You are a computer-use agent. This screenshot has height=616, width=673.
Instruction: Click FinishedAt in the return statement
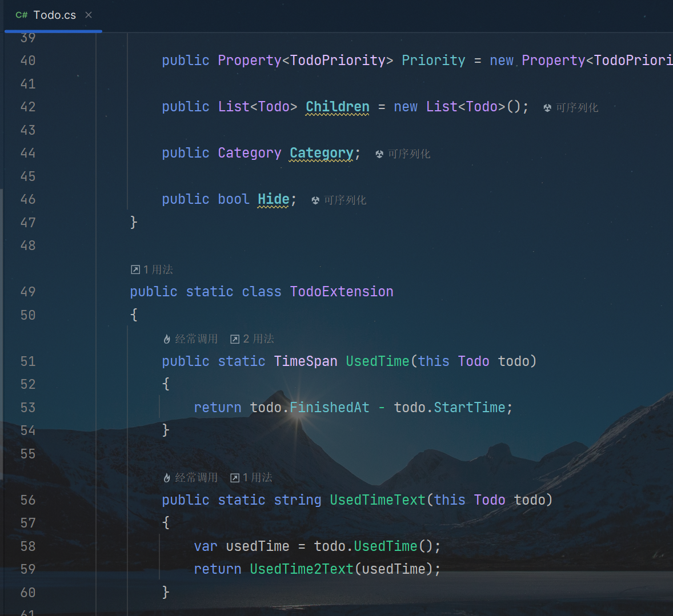pyautogui.click(x=330, y=408)
